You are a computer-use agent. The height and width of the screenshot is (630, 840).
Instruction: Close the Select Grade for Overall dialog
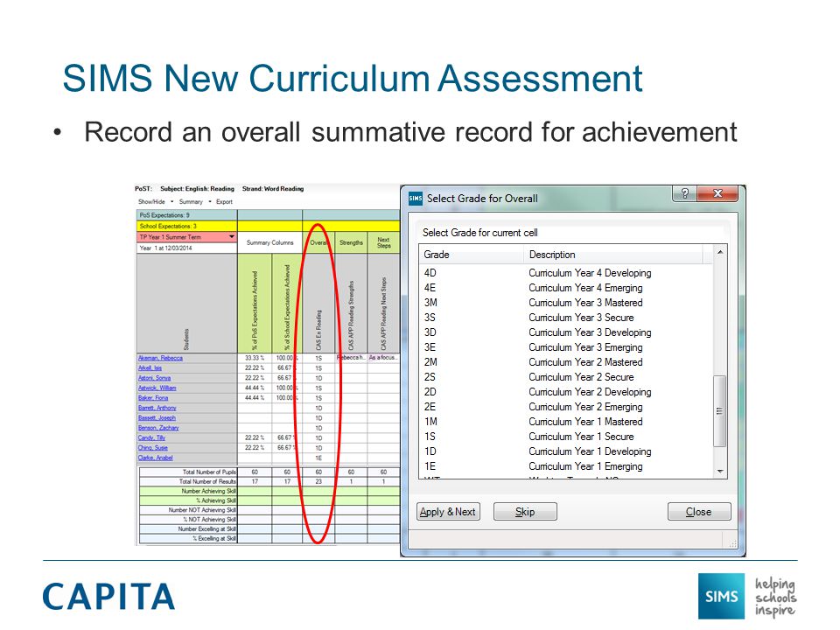point(717,193)
